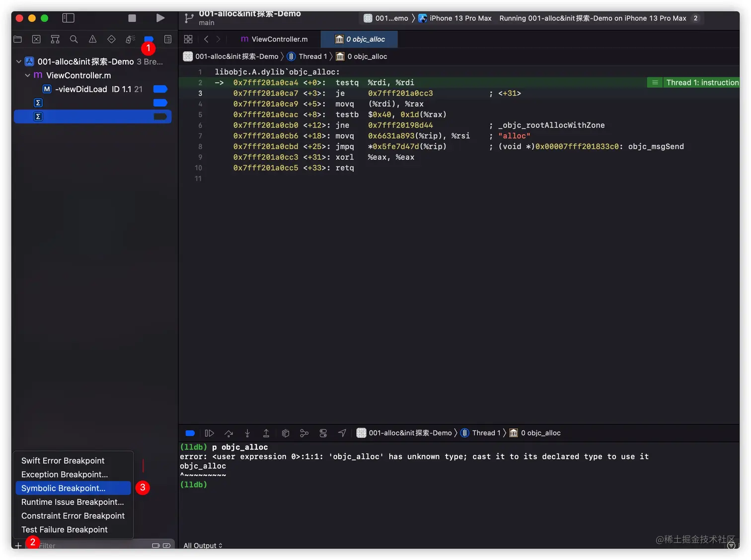Open the 001...emo scheme selector
751x560 pixels.
click(386, 18)
